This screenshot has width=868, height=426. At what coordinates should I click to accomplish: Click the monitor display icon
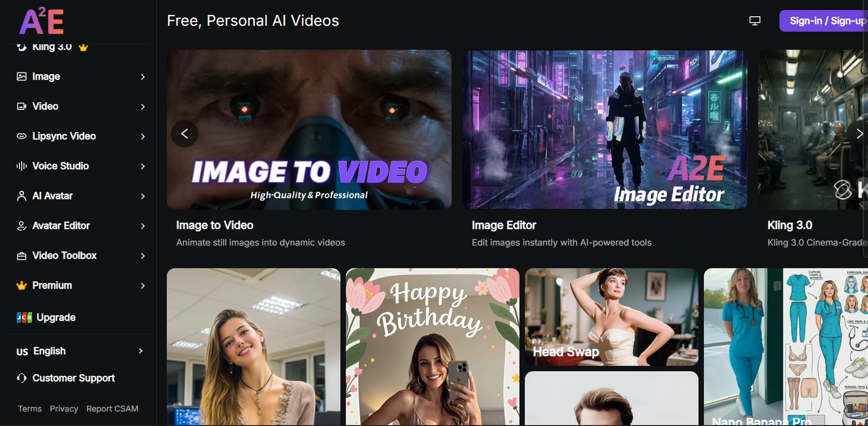pos(755,21)
